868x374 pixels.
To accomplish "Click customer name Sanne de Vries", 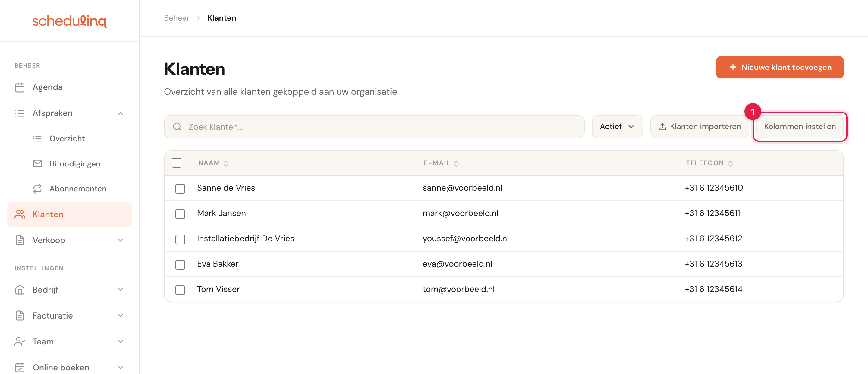I will [226, 188].
